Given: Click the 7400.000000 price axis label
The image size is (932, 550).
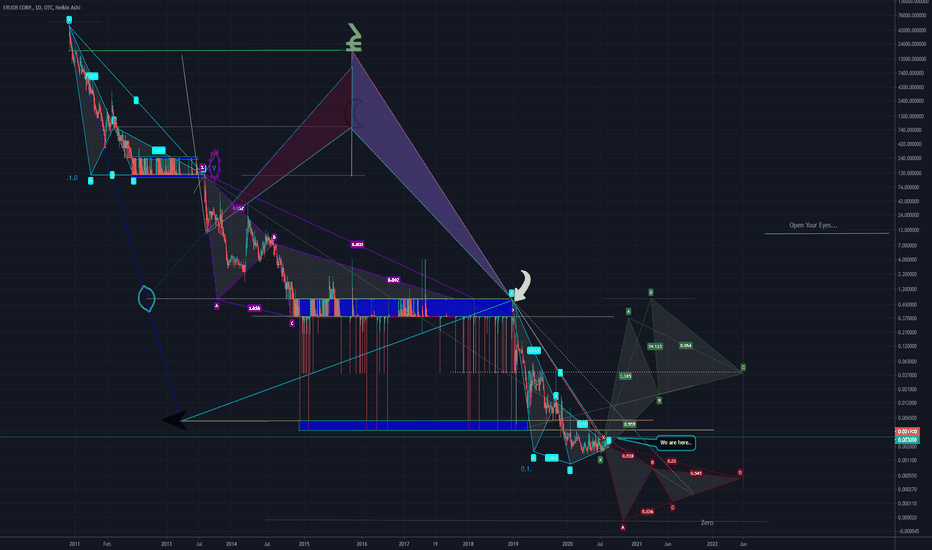Looking at the screenshot, I should click(x=912, y=73).
